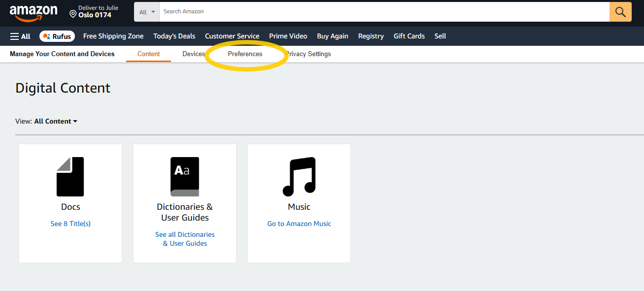Click See 8 Title(s) link
The width and height of the screenshot is (644, 291).
[70, 224]
